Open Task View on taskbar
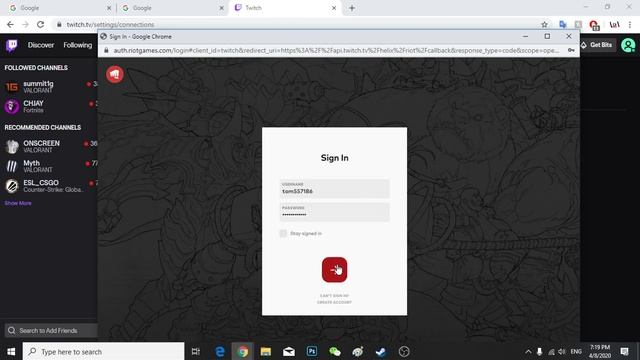The width and height of the screenshot is (640, 360). click(x=196, y=351)
